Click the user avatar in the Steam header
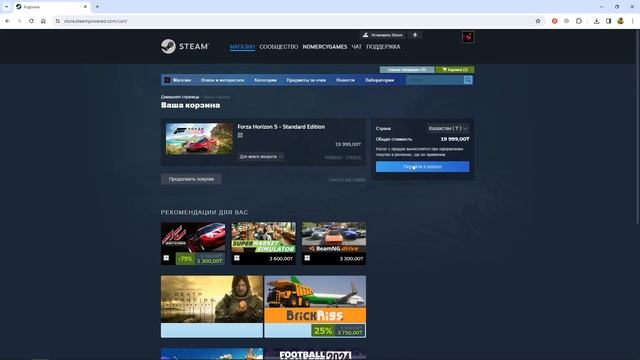 click(468, 37)
